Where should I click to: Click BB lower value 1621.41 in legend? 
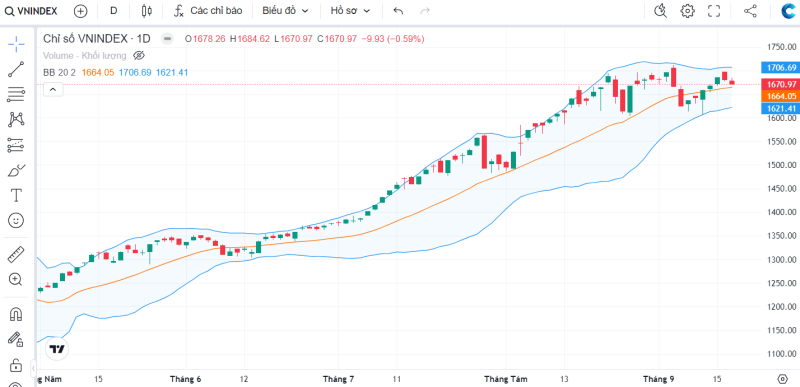172,73
